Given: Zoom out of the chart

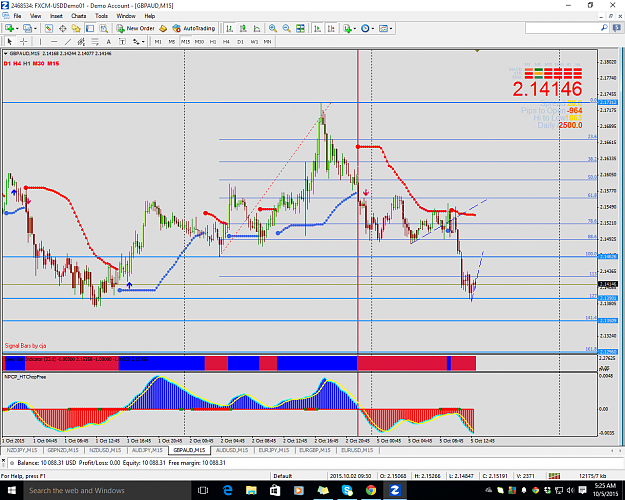Looking at the screenshot, I should click(x=286, y=28).
